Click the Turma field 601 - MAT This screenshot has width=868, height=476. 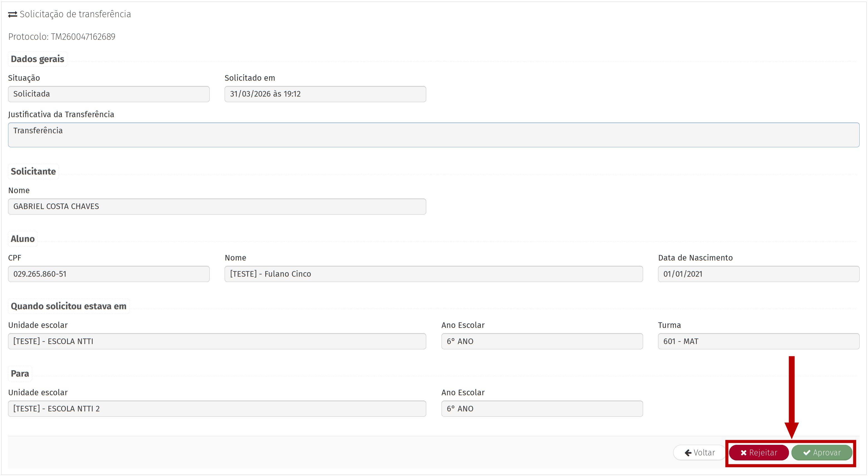758,341
